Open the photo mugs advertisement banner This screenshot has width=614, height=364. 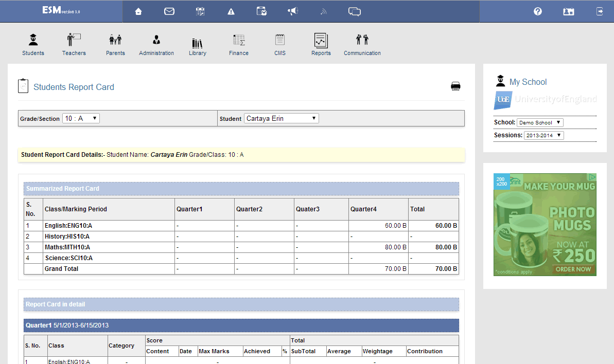[545, 225]
